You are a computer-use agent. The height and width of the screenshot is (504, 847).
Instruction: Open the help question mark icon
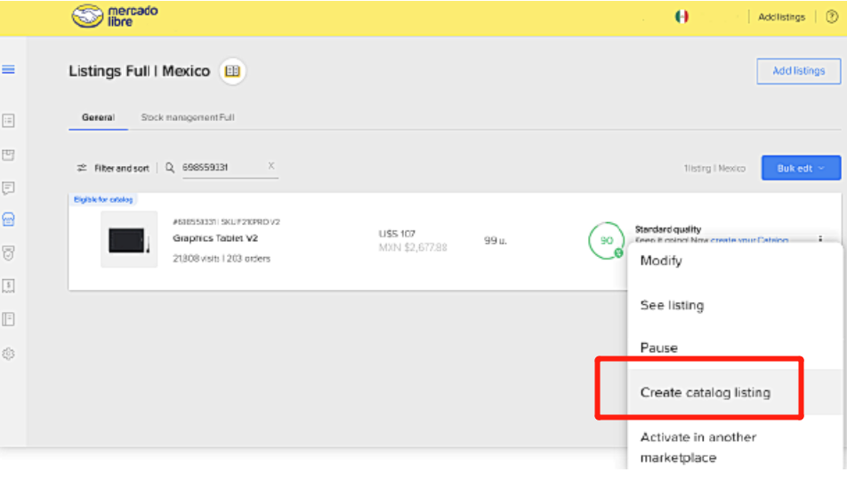click(831, 17)
